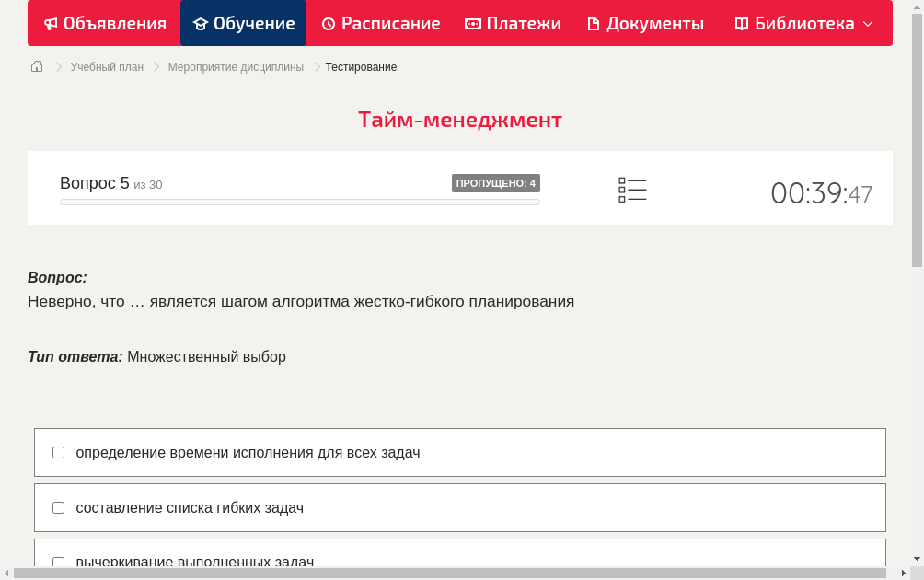Screen dimensions: 924x580
Task: Click the clock icon beside Расписание
Action: 328,23
